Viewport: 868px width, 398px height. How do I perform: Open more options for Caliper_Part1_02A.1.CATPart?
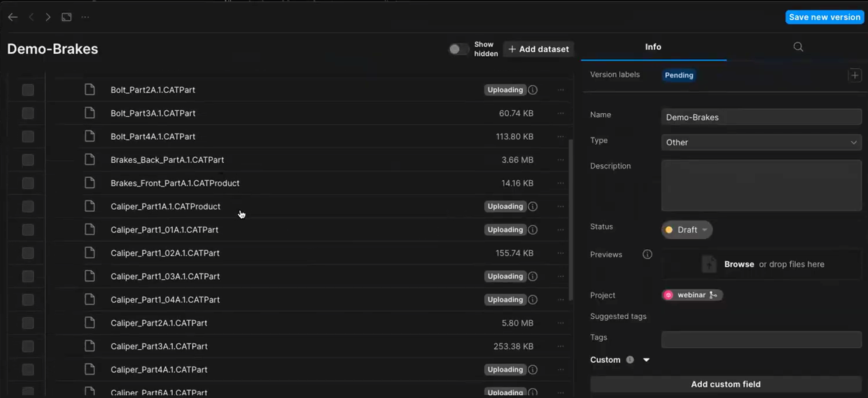coord(560,253)
